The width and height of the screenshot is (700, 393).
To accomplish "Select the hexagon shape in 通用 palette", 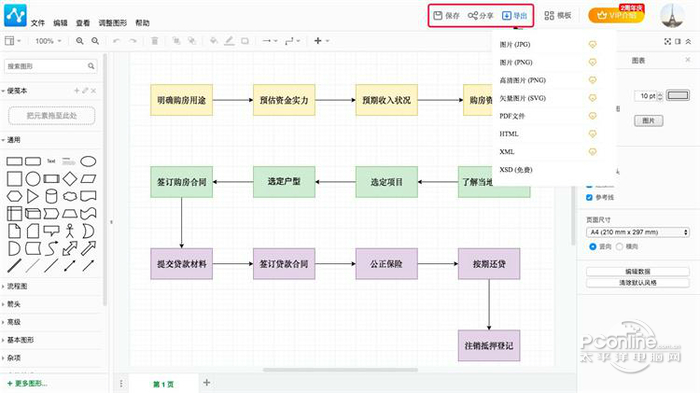I will (x=14, y=196).
